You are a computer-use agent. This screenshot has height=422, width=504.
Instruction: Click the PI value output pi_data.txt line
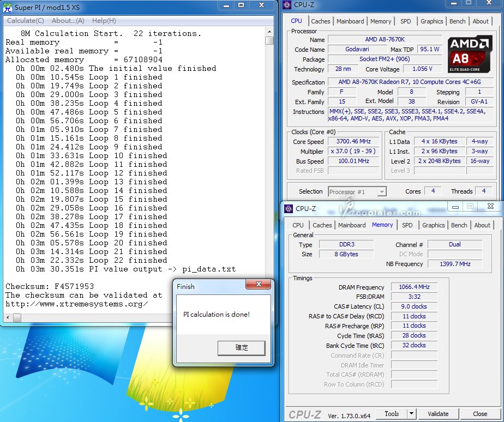(125, 269)
